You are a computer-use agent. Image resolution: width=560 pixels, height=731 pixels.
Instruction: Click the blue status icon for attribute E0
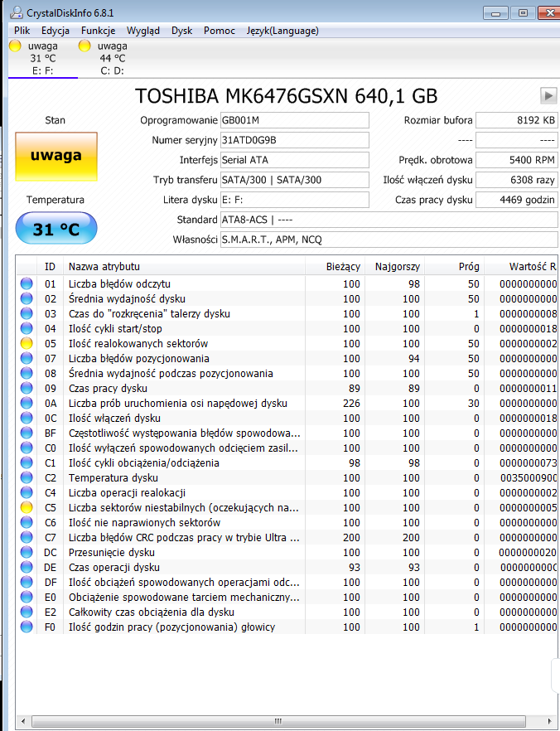(27, 597)
